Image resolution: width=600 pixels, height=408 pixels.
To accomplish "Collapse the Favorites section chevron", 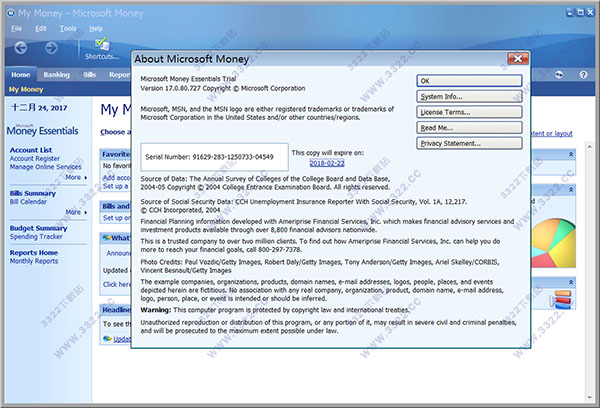I will click(x=571, y=155).
